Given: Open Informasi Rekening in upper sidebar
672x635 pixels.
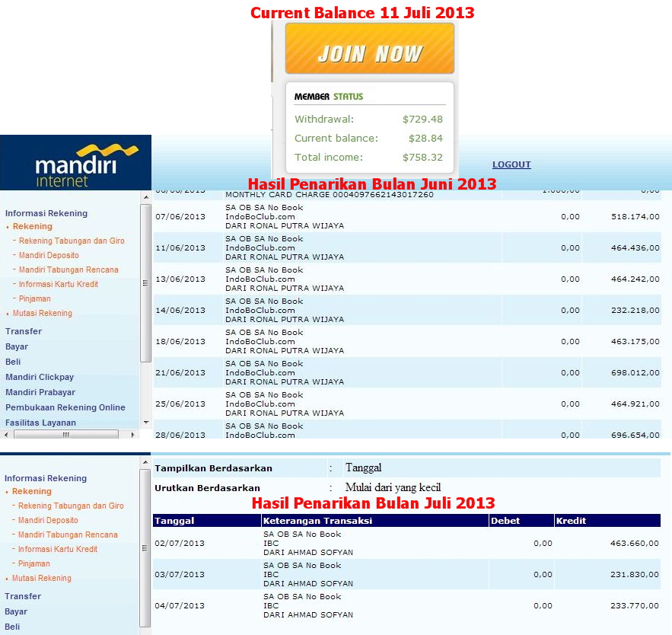Looking at the screenshot, I should (46, 213).
